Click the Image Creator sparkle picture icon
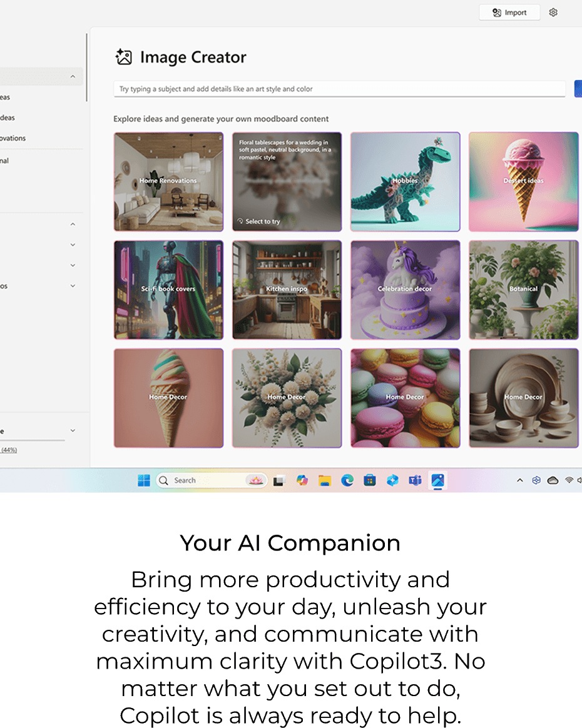 tap(123, 57)
